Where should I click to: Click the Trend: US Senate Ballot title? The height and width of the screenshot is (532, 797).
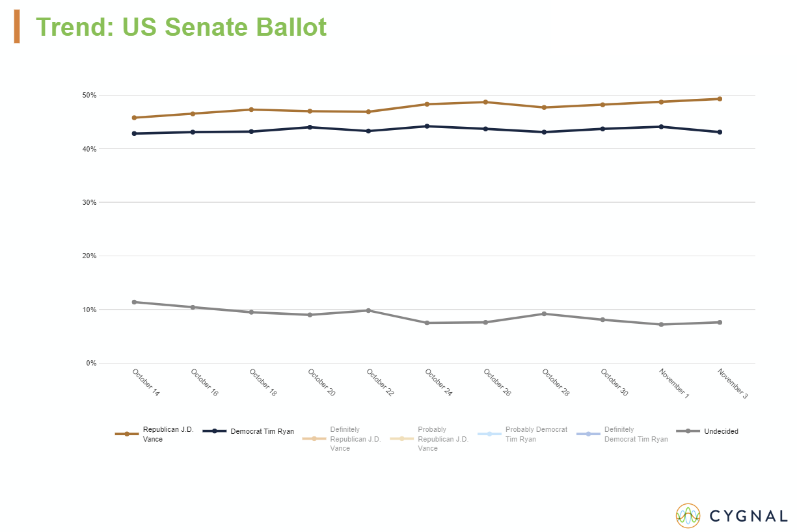tap(181, 27)
